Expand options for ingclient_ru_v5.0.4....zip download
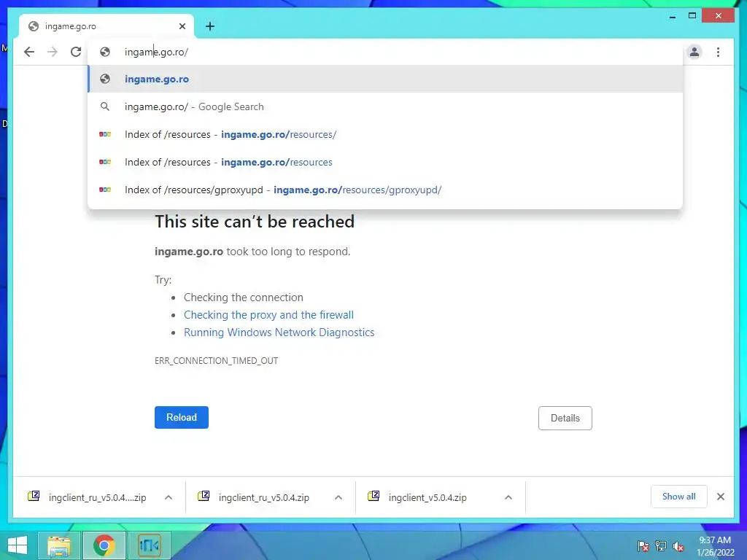Image resolution: width=747 pixels, height=560 pixels. 169,497
